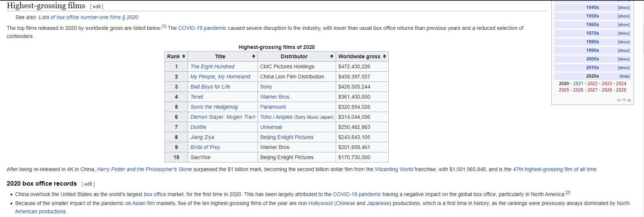644x217 pixels.
Task: Sort table by Distributor column arrows
Action: (332, 56)
